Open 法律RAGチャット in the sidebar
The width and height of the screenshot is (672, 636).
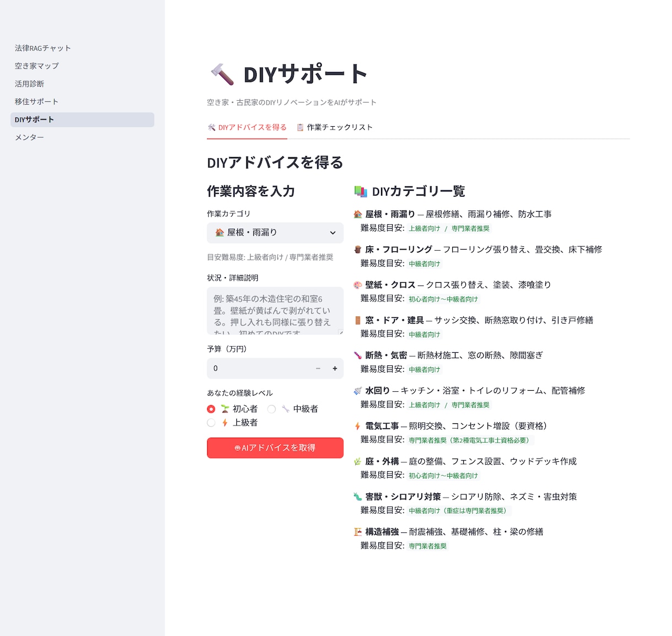pos(83,48)
